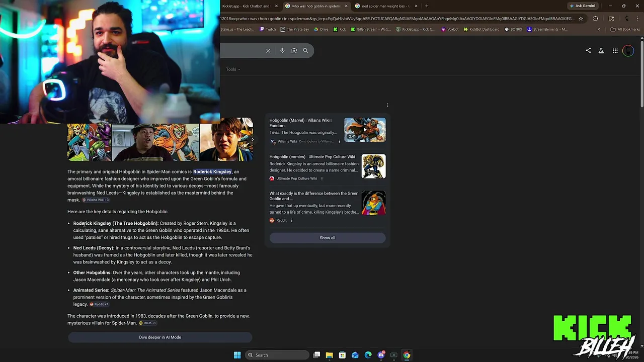Open The Pirate Bay bookmark
The image size is (644, 362).
295,29
